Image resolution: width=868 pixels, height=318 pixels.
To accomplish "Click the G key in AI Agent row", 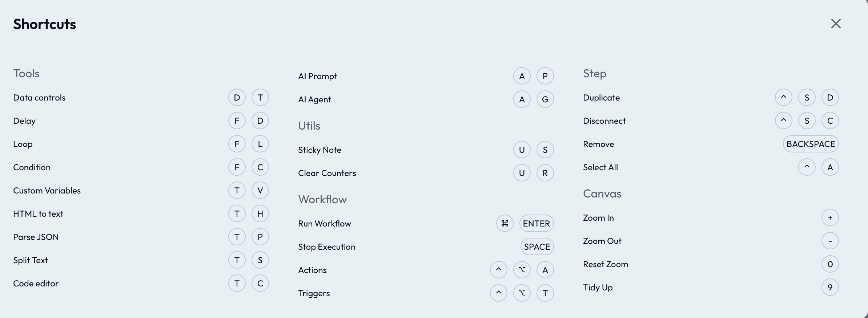I will [545, 99].
